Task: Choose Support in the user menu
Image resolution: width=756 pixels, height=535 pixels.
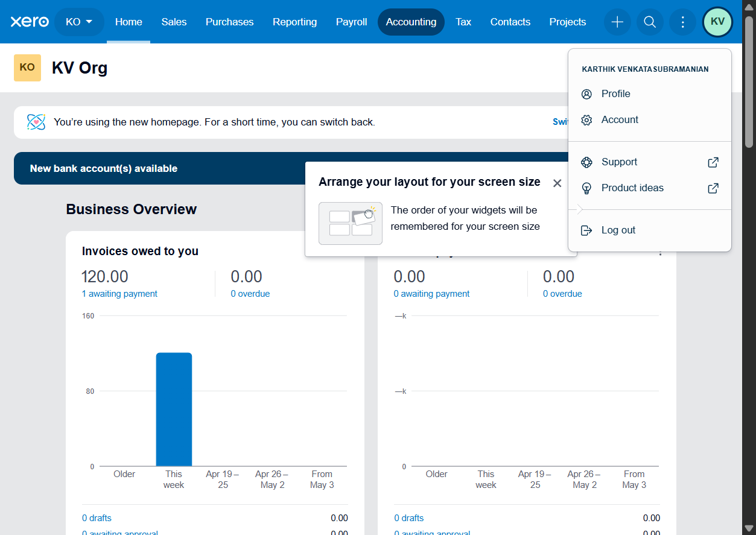Action: pos(650,162)
